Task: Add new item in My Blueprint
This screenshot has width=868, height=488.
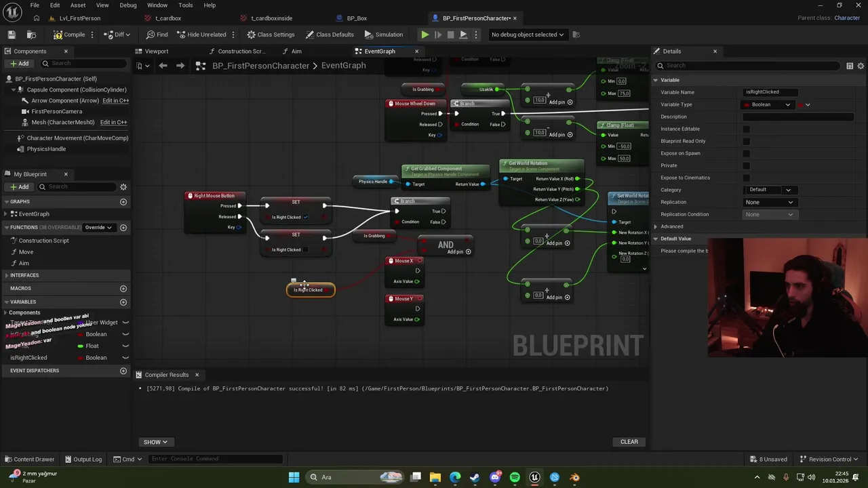Action: pyautogui.click(x=19, y=187)
